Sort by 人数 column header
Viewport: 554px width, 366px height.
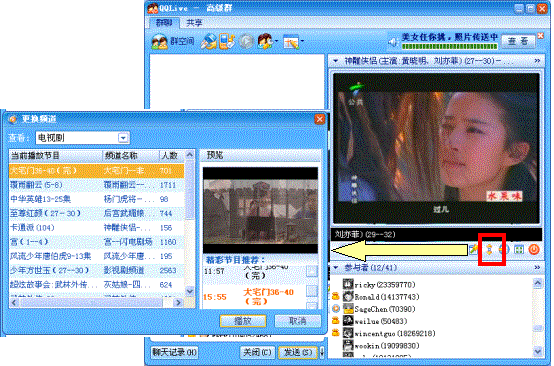tap(172, 155)
